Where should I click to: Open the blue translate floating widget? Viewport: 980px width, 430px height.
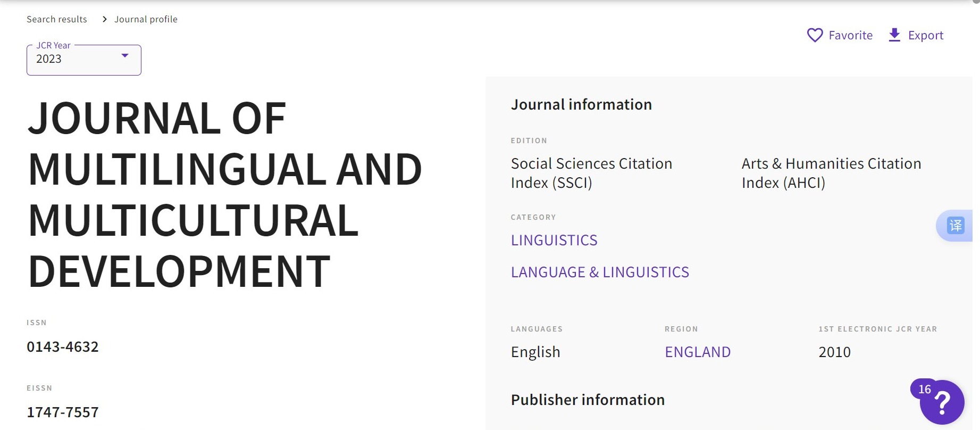[956, 226]
